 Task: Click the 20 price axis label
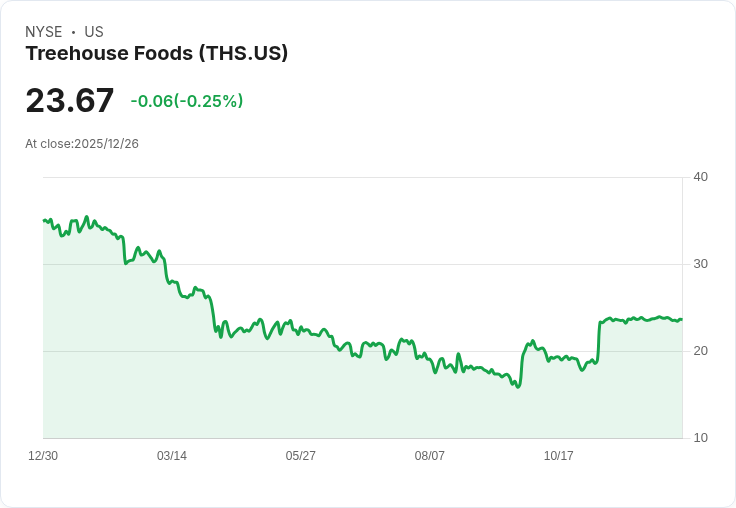[700, 351]
